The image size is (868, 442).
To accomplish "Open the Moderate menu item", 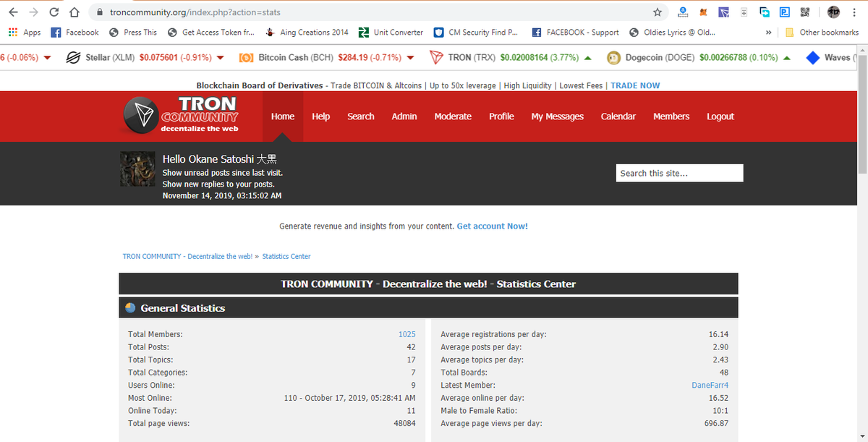I will pyautogui.click(x=453, y=116).
